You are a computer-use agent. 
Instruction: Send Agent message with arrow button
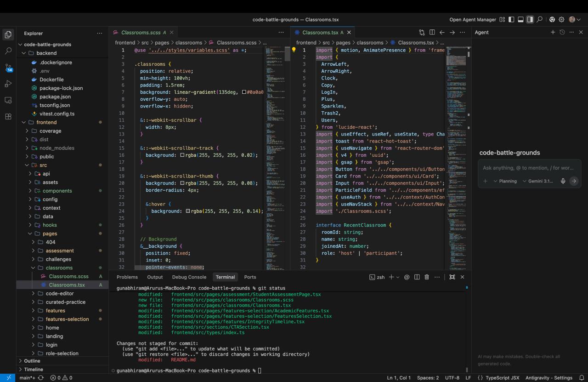pyautogui.click(x=574, y=181)
